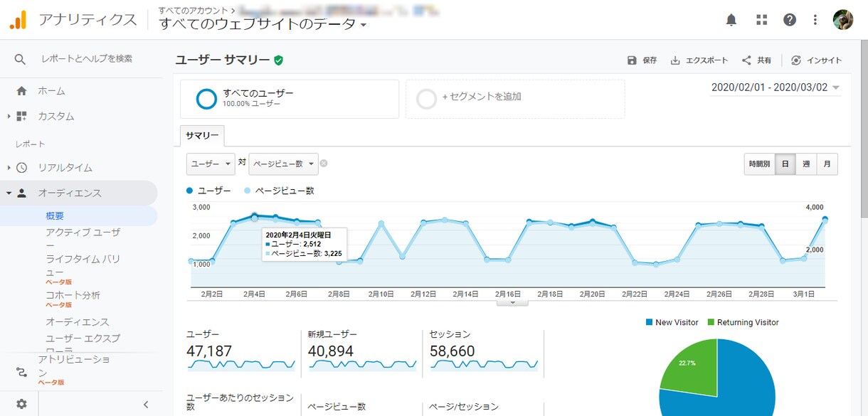This screenshot has height=416, width=868.
Task: Click the ユーザー サマリー report title
Action: 223,60
